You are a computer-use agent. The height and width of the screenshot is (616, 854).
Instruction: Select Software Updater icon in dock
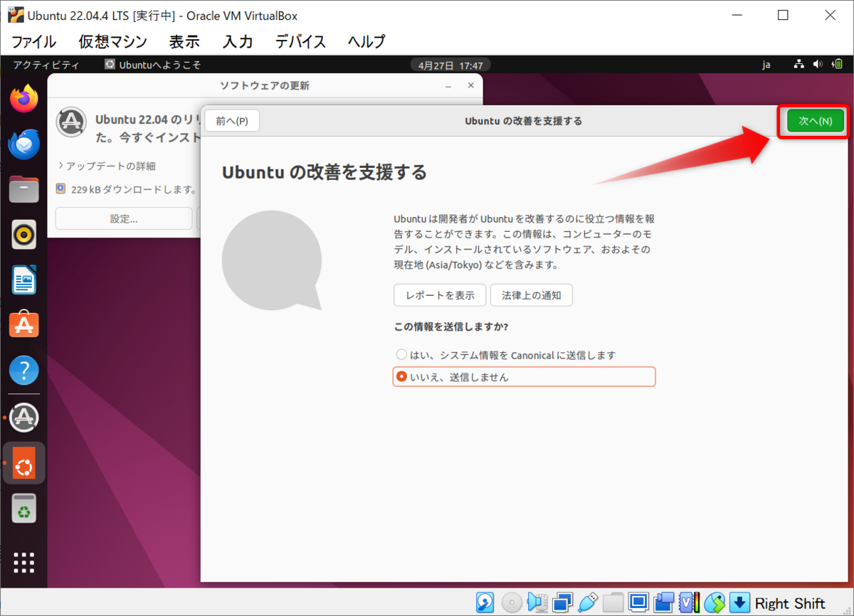[x=24, y=417]
